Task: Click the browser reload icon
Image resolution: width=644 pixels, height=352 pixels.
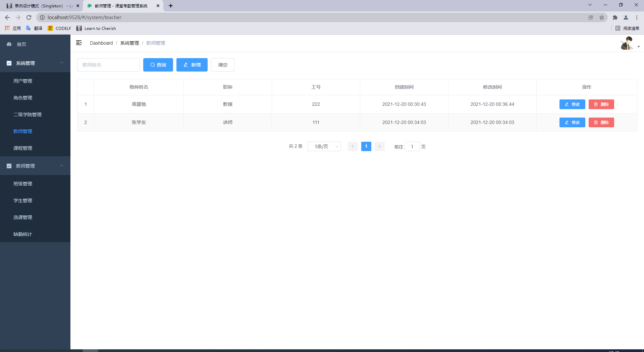Action: [x=29, y=17]
